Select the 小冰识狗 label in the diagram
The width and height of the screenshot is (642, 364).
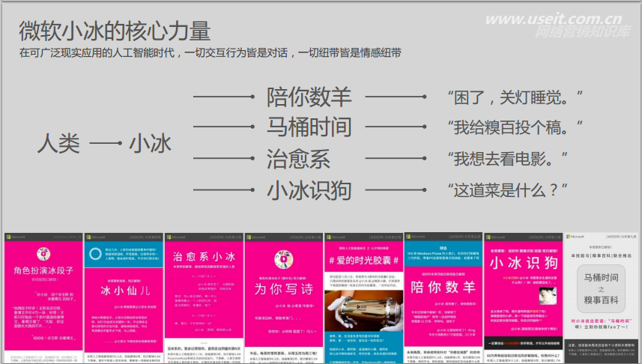coord(309,190)
